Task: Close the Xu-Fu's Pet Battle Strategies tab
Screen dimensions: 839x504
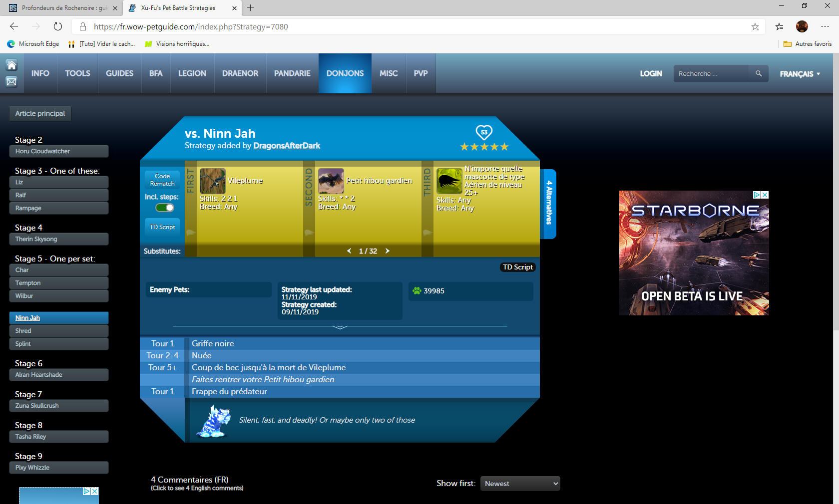Action: point(234,8)
